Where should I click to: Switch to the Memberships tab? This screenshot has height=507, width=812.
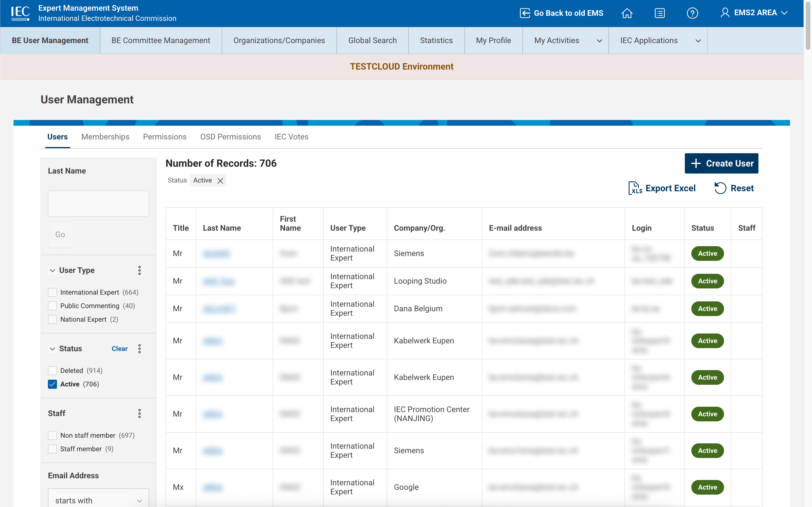pyautogui.click(x=105, y=137)
